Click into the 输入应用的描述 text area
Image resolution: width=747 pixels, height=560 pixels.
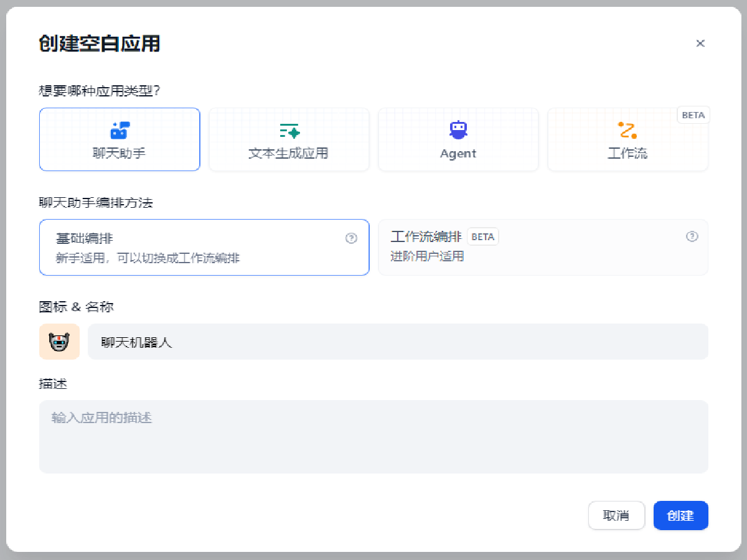click(374, 436)
